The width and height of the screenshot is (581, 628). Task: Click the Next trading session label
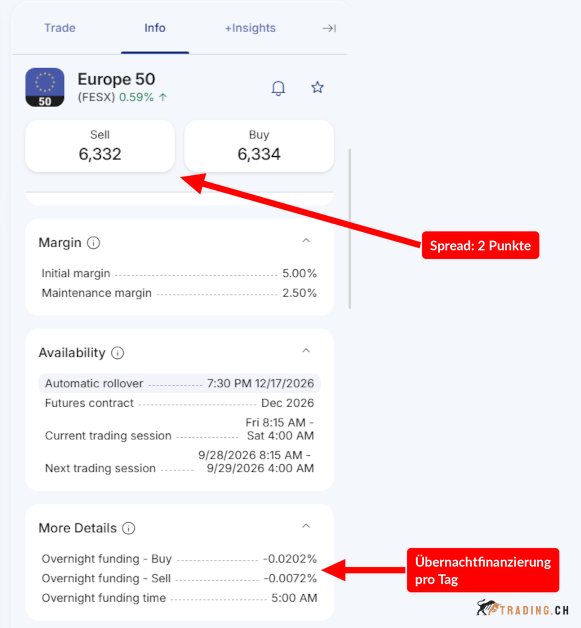click(100, 468)
